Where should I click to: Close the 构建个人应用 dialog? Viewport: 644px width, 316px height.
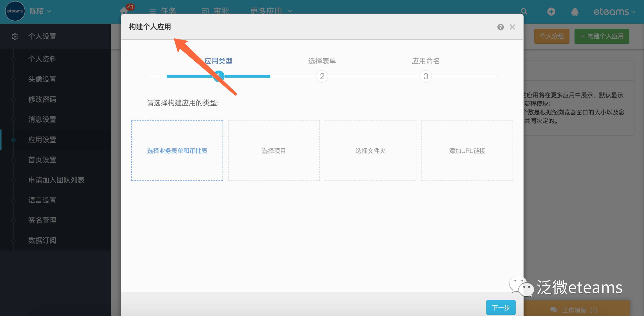[x=512, y=27]
